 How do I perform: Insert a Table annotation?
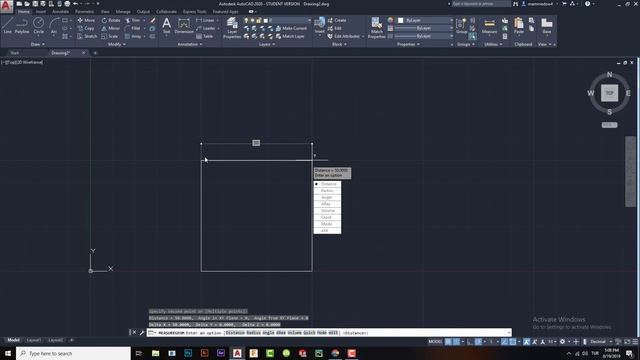tap(204, 36)
